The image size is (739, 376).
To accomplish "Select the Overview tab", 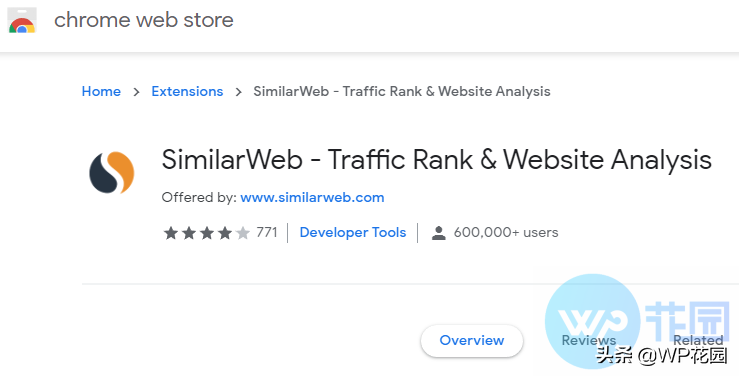I will click(472, 340).
